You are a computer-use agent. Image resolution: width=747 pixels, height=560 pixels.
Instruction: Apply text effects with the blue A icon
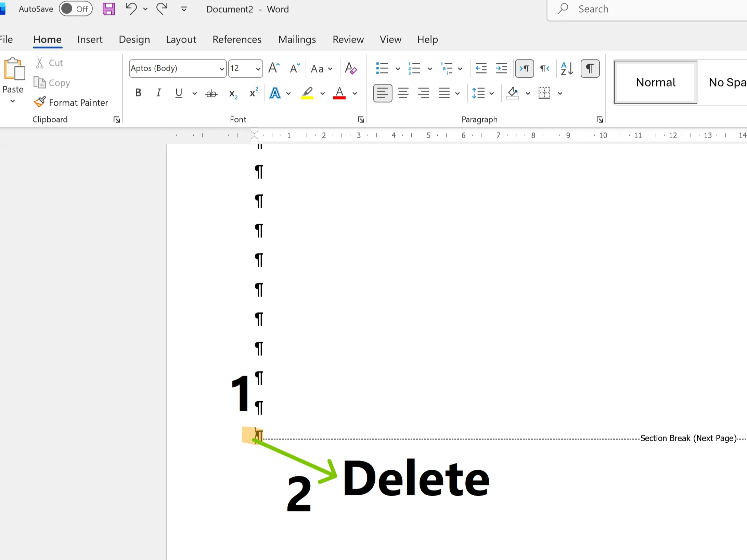[x=275, y=93]
